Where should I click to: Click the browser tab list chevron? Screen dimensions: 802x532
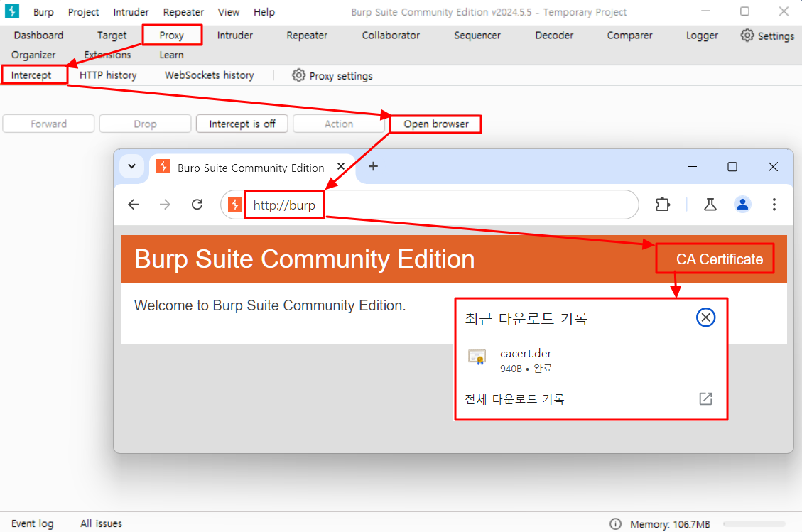click(131, 166)
